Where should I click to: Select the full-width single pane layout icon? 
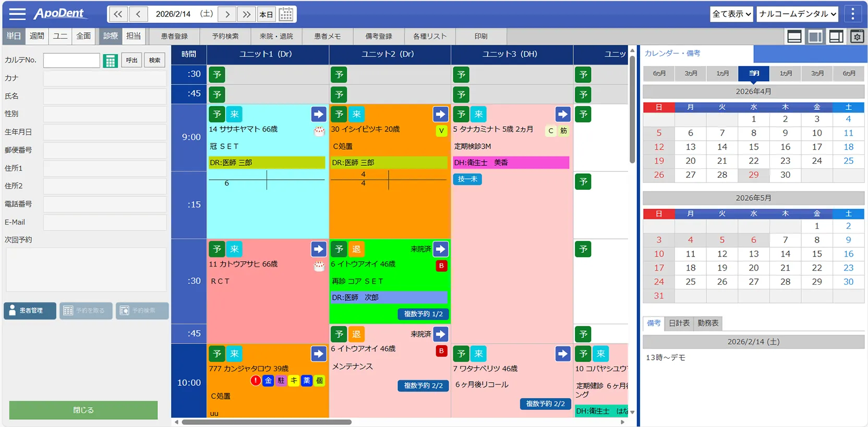(794, 36)
